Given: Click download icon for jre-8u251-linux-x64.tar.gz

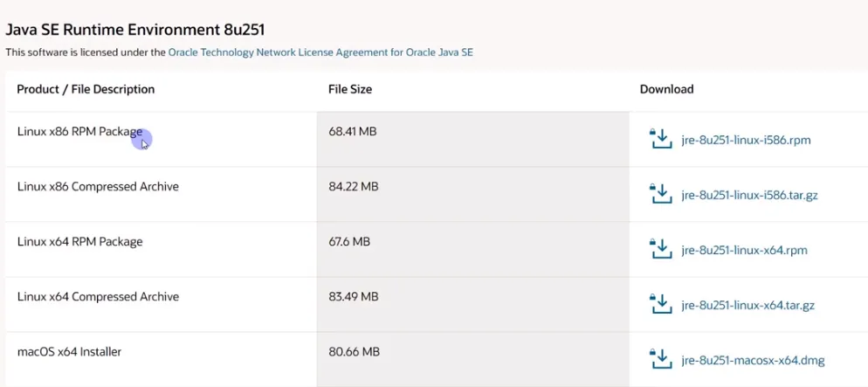Looking at the screenshot, I should [x=659, y=304].
